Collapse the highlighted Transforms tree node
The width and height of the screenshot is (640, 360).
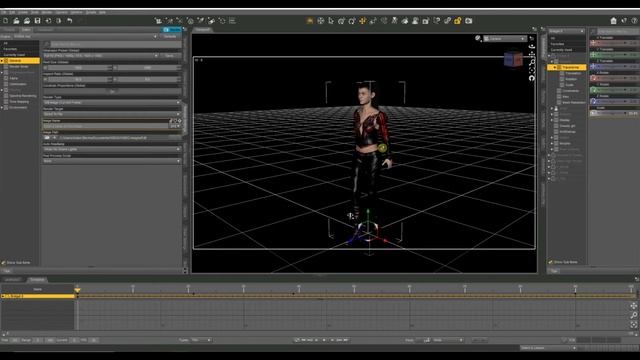pyautogui.click(x=555, y=67)
